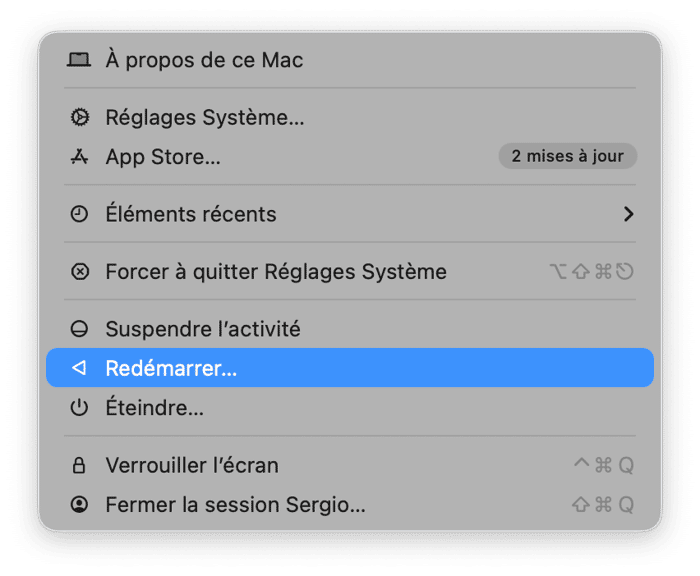Viewport: 700px width, 576px height.
Task: Choose Réglages Système… from the menu
Action: pos(205,118)
